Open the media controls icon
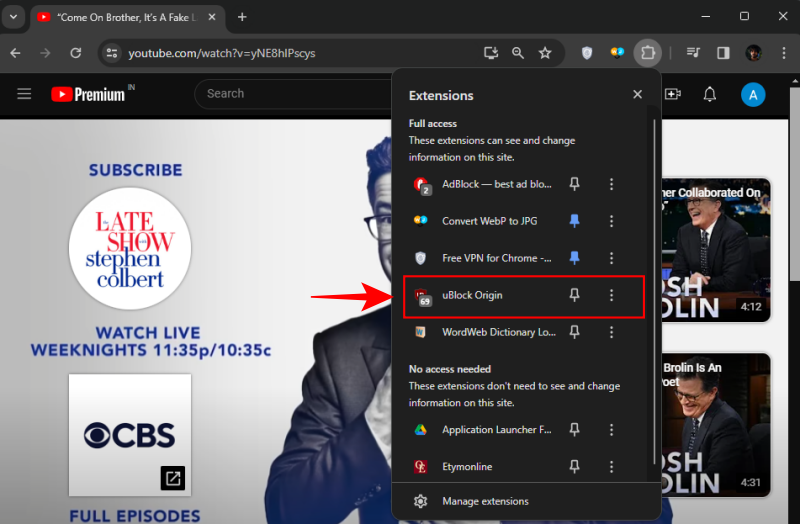The width and height of the screenshot is (800, 524). (693, 53)
